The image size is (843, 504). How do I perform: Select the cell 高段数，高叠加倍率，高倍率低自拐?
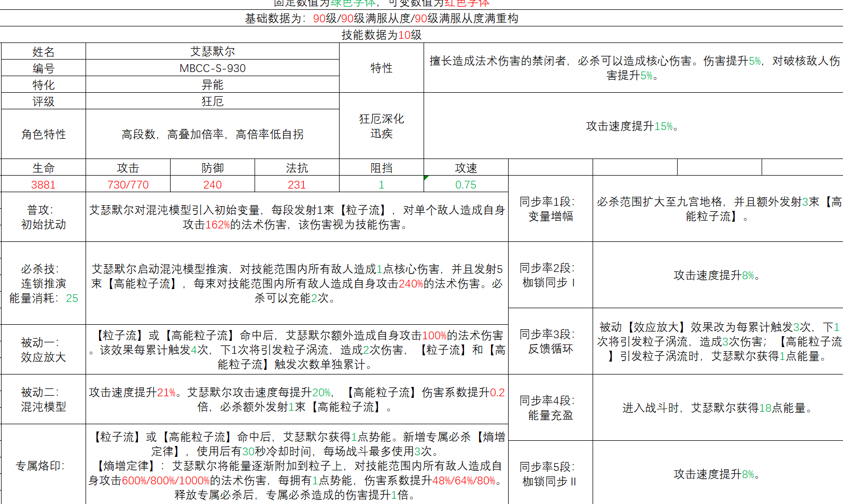[213, 134]
